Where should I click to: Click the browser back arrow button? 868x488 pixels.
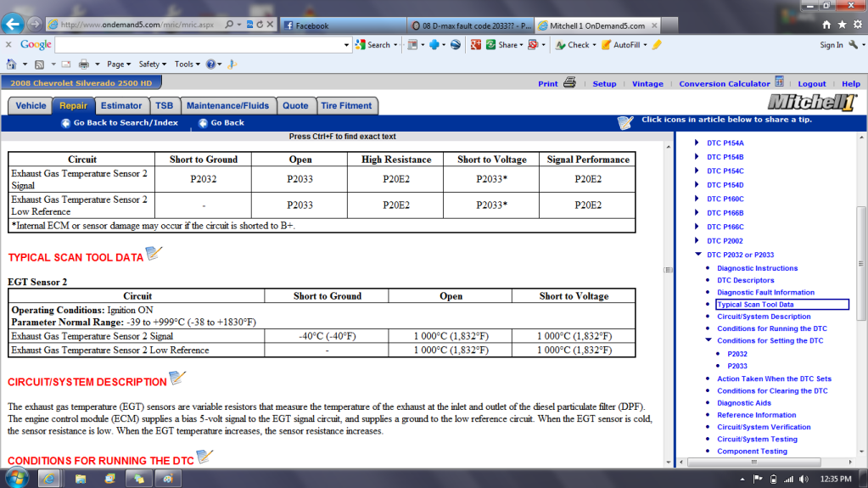[x=13, y=24]
